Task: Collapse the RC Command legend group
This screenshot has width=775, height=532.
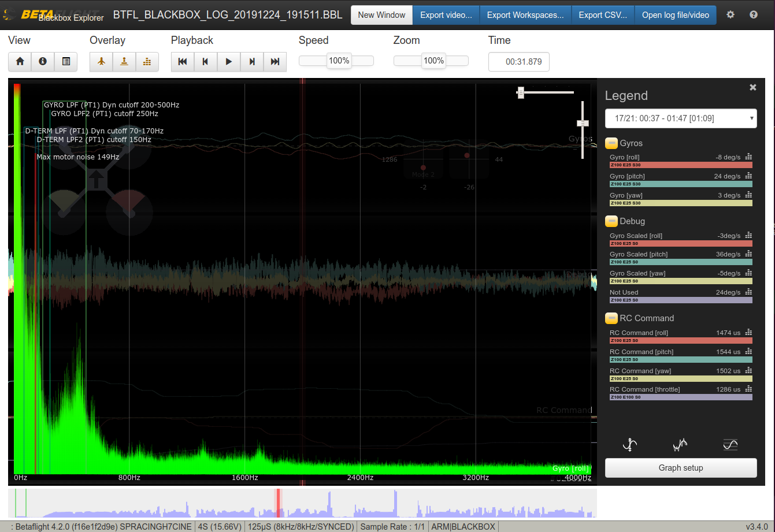Action: point(611,318)
